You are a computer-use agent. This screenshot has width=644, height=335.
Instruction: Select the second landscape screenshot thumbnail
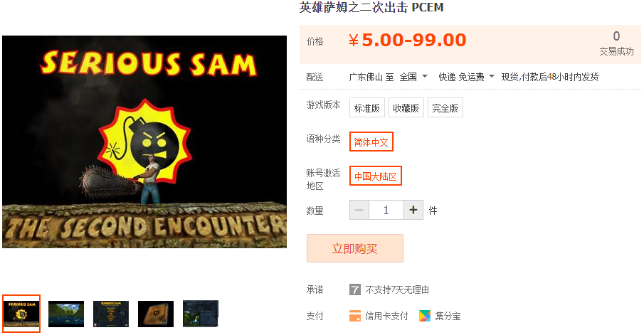[x=66, y=314]
